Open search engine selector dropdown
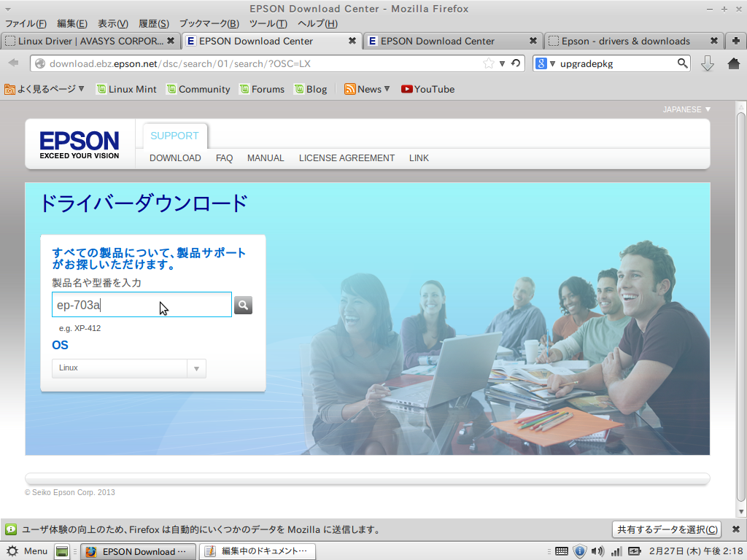 point(545,63)
